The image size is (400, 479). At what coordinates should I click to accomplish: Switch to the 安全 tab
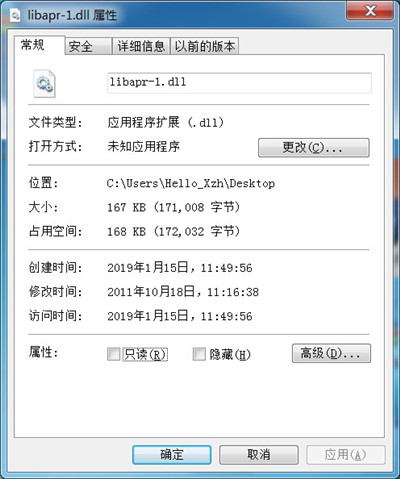(x=88, y=46)
